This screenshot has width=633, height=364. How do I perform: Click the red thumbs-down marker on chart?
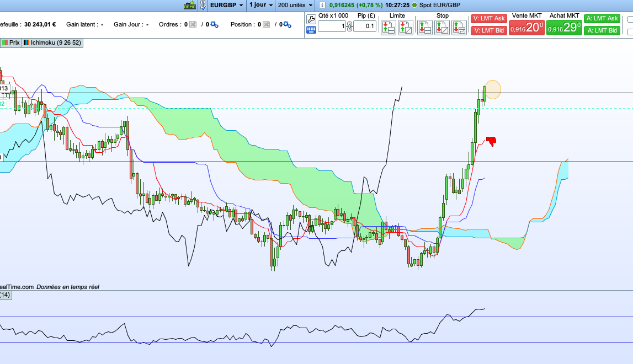tap(491, 141)
